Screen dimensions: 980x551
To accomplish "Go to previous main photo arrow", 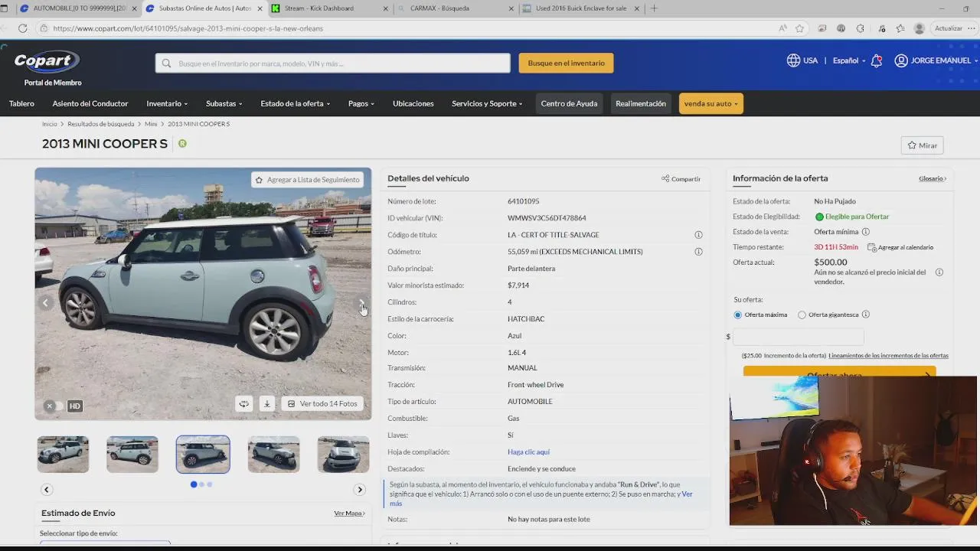I will (x=45, y=303).
